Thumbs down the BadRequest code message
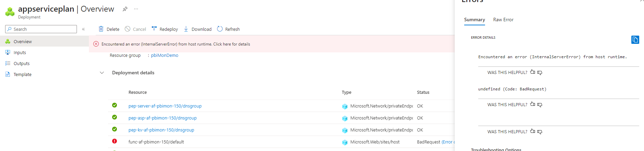This screenshot has height=151, width=644. click(540, 105)
